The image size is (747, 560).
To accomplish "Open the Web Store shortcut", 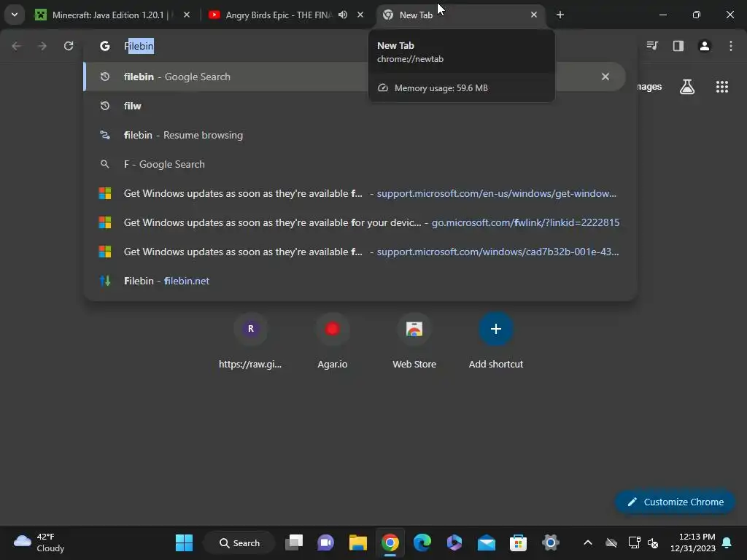I will 414,341.
